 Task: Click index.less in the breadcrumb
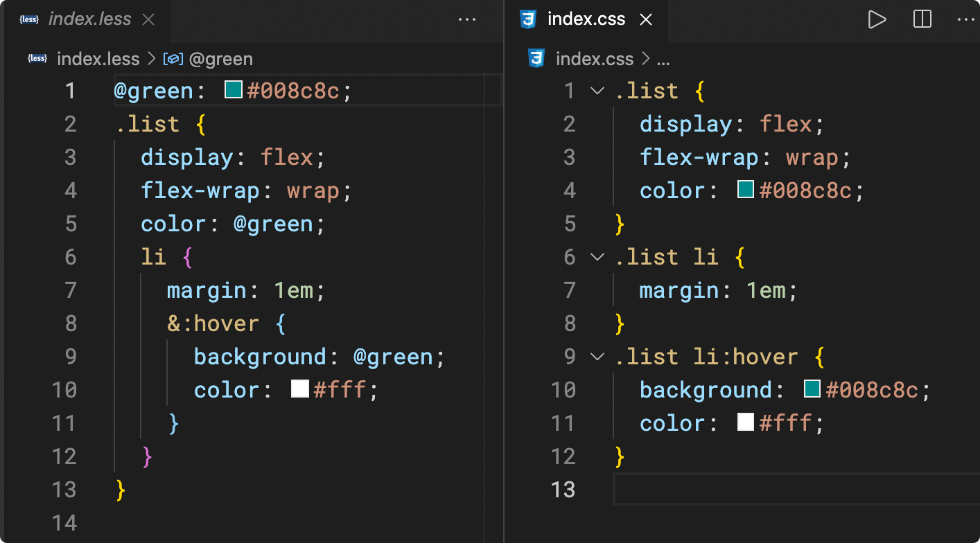(x=98, y=59)
